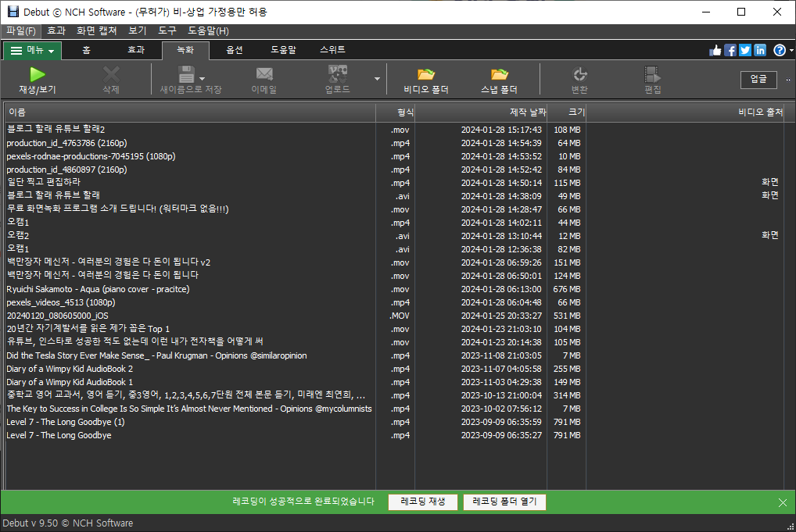Viewport: 796px width, 532px height.
Task: Select the file 무료 화면녹화 프로그램 소개 드립니다!
Action: (x=117, y=209)
